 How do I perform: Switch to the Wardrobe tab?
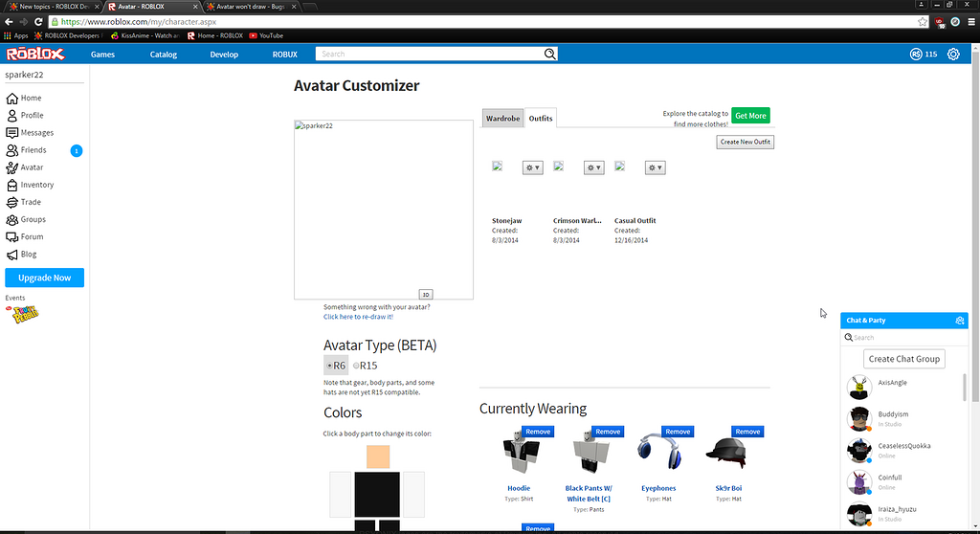[x=503, y=118]
